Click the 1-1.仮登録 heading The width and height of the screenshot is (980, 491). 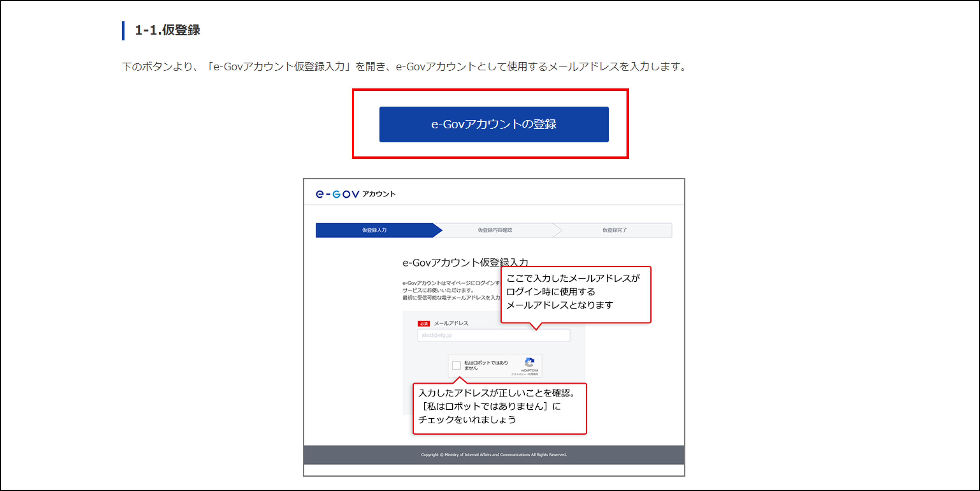click(x=167, y=30)
